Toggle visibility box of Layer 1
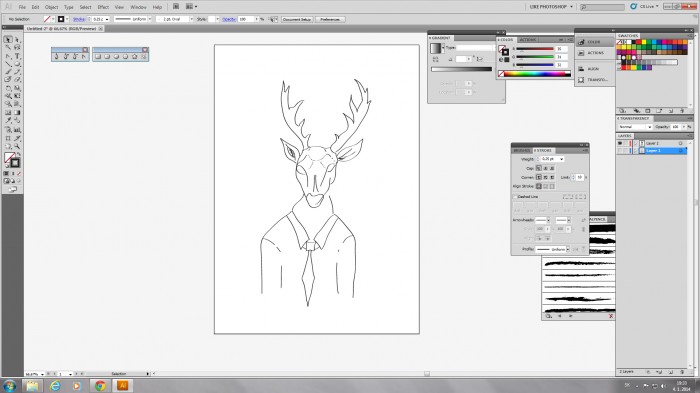This screenshot has height=393, width=700. coord(620,151)
